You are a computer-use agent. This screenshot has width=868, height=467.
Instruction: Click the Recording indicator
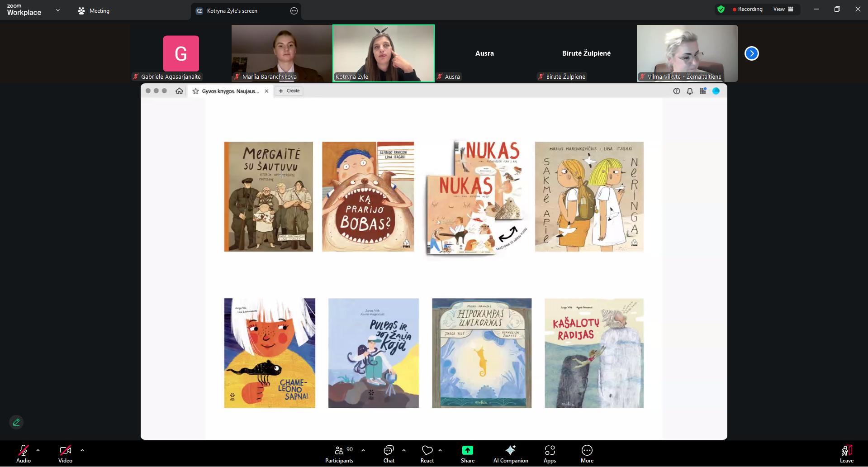[x=747, y=9]
